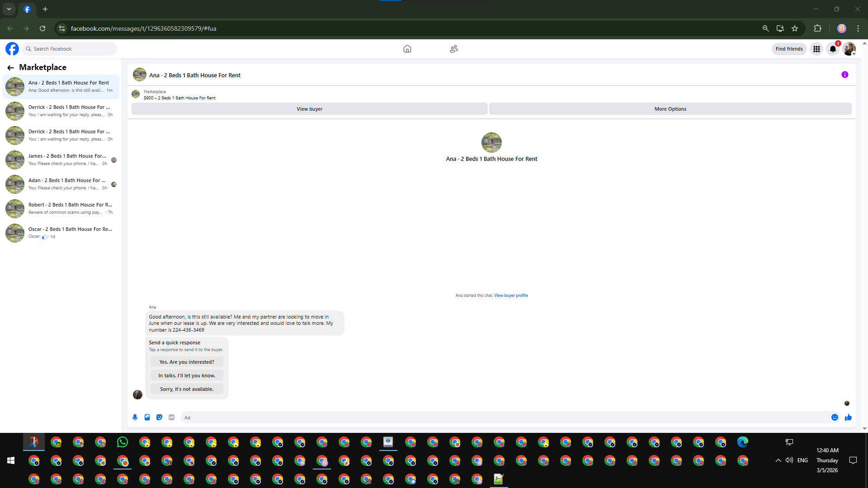Click the Search Facebook field

[x=69, y=49]
